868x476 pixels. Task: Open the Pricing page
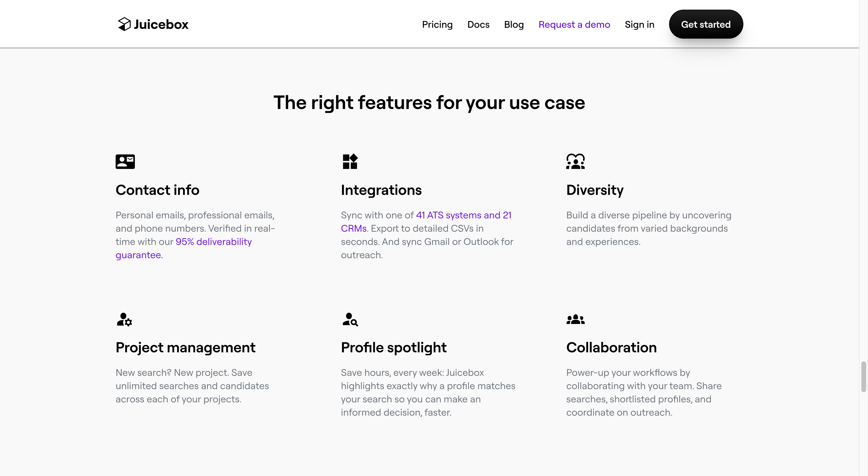click(437, 25)
